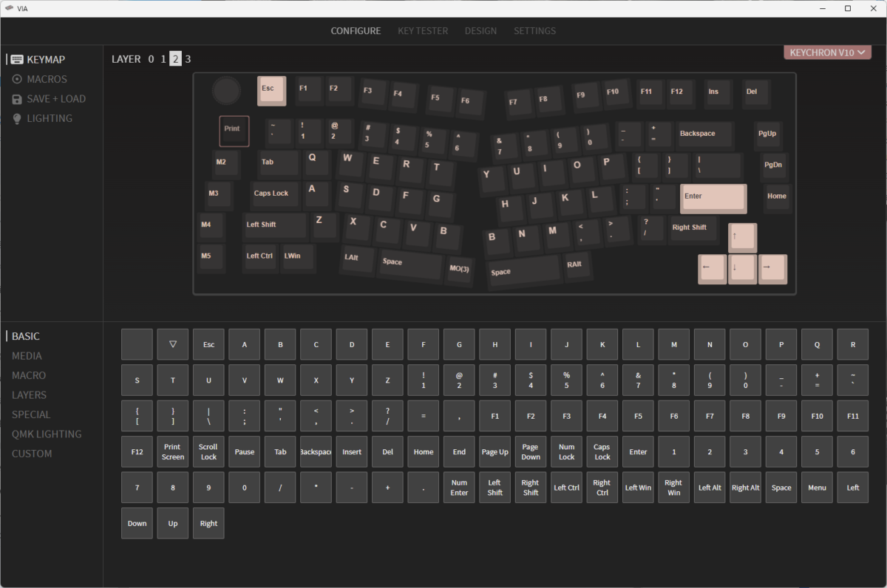Show Layers keycode category
This screenshot has width=887, height=588.
point(29,395)
